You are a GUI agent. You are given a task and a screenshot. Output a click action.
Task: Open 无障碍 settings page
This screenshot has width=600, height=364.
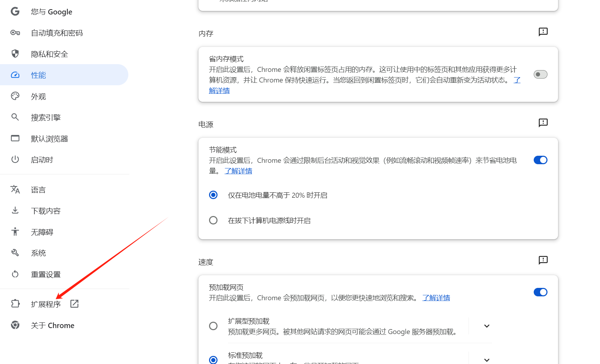(64, 232)
